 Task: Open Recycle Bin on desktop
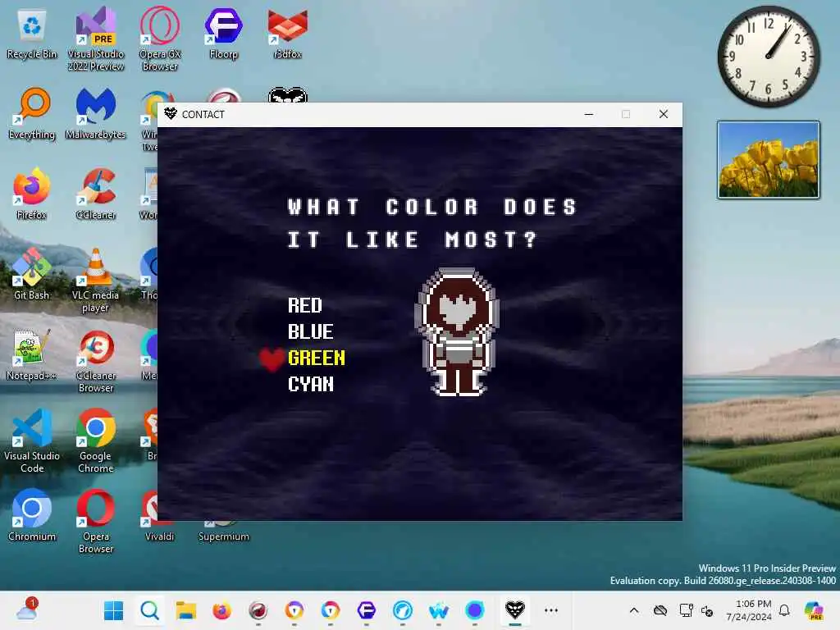point(32,34)
